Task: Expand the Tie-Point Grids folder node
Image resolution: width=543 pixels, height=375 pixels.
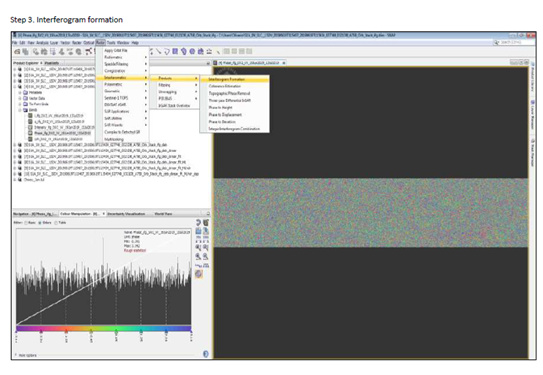Action: tap(20, 104)
